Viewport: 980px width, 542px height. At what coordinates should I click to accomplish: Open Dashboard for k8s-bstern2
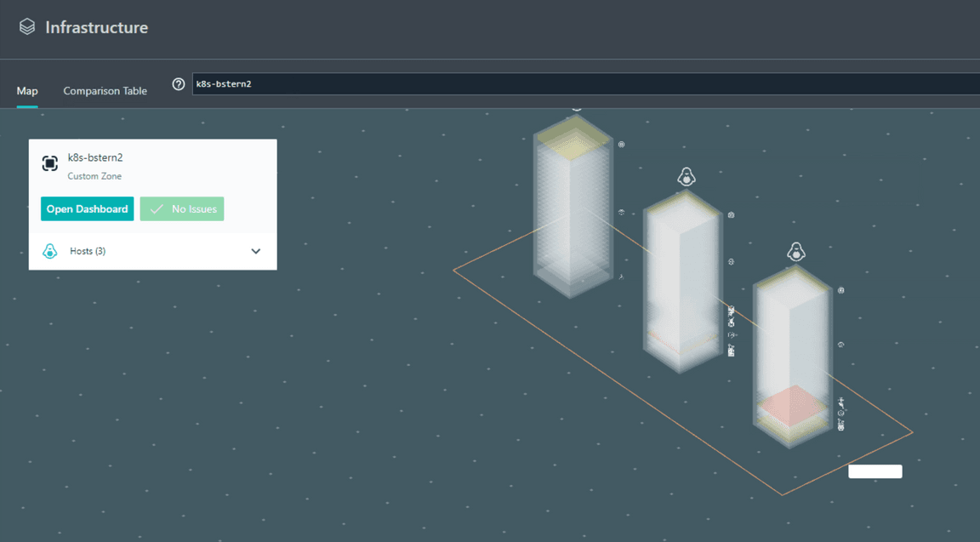click(x=87, y=208)
